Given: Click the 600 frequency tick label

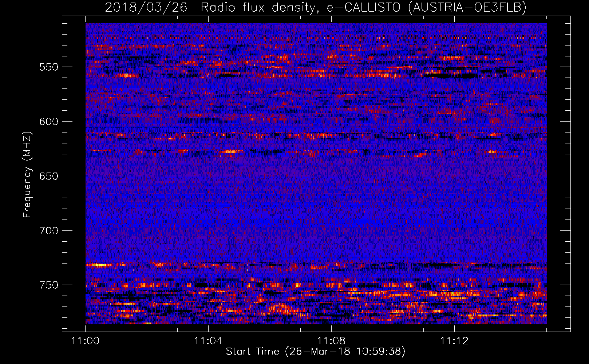Looking at the screenshot, I should pos(49,122).
